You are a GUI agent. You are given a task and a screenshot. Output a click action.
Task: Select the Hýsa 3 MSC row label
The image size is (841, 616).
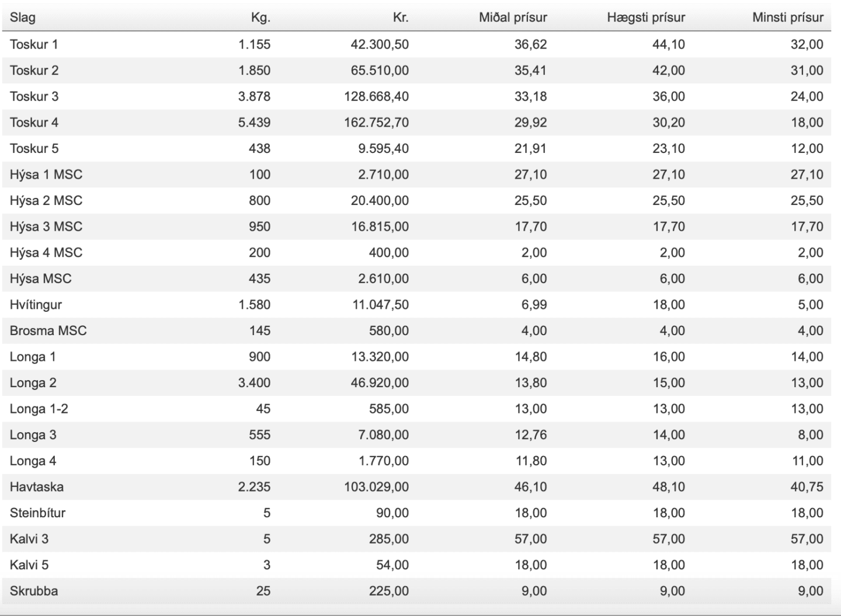point(46,227)
